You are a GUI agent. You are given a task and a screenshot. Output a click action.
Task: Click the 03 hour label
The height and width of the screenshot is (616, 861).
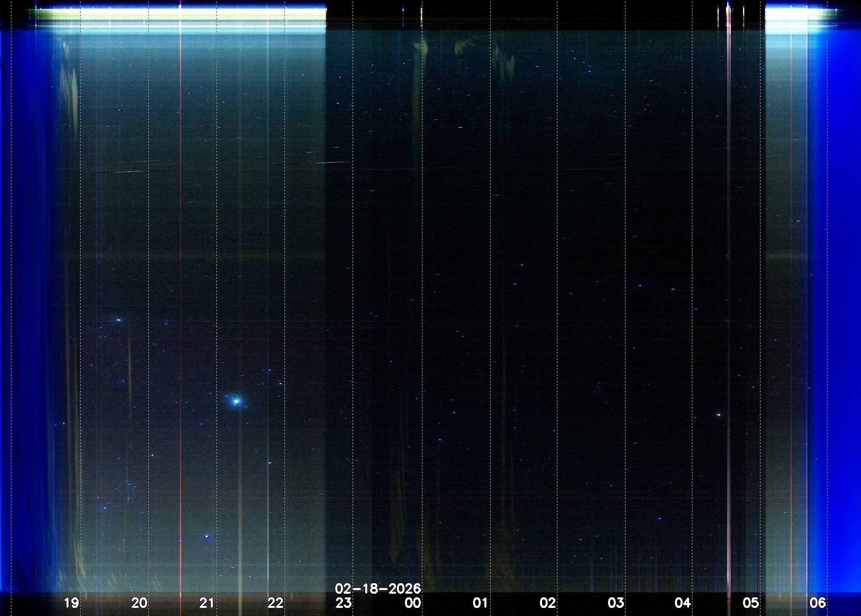pyautogui.click(x=616, y=603)
